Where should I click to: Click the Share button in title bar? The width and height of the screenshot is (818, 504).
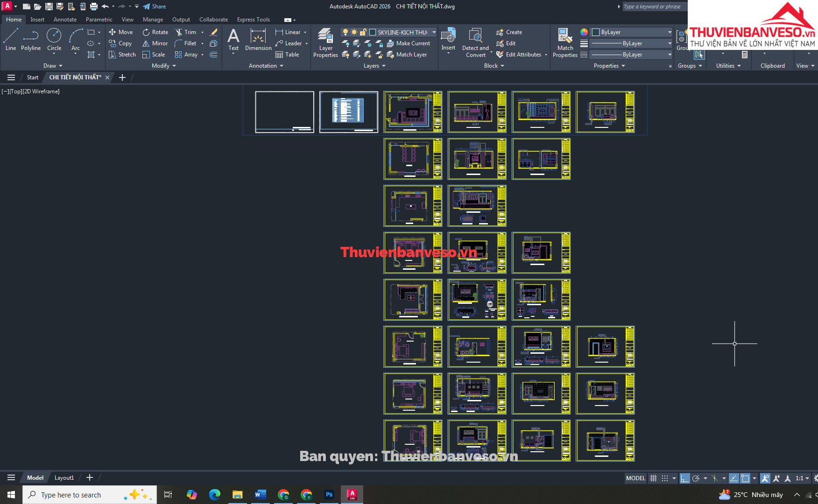click(x=155, y=7)
